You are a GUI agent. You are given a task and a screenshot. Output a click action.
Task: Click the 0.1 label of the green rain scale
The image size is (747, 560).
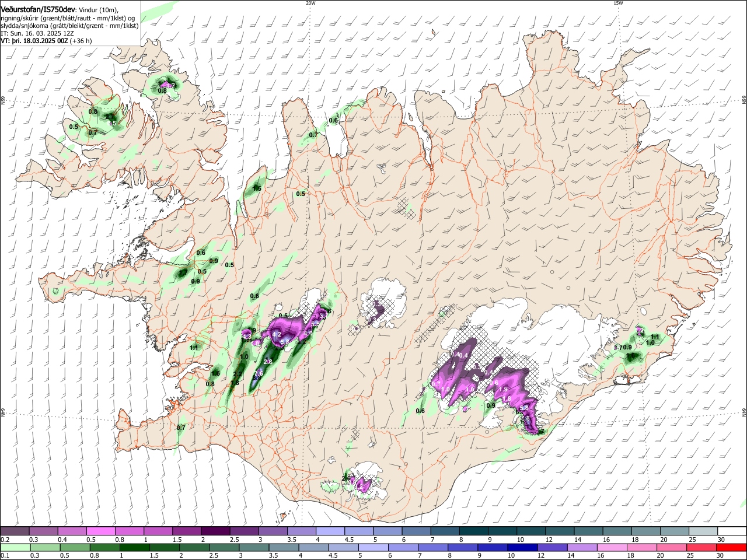[x=5, y=556]
